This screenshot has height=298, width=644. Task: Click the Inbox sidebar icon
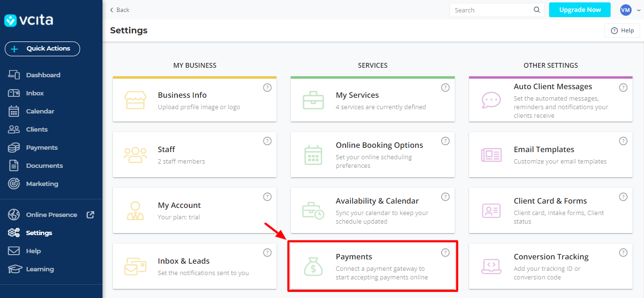click(14, 93)
